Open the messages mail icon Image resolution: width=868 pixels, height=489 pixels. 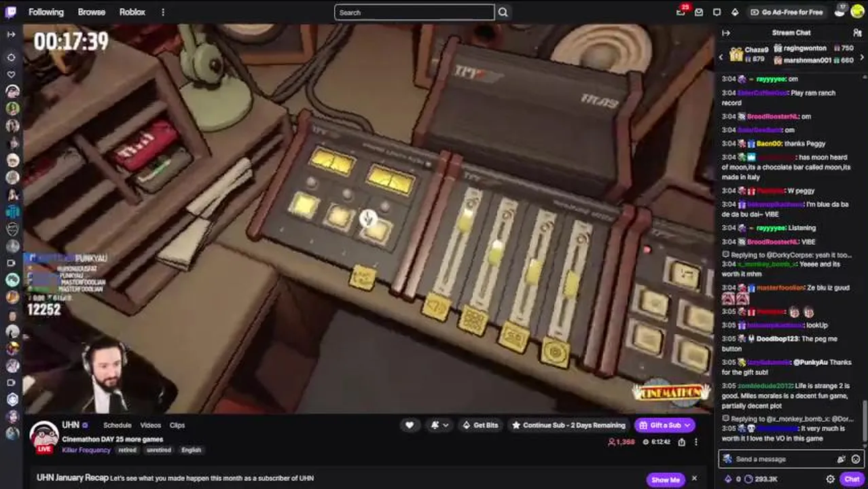coord(699,12)
